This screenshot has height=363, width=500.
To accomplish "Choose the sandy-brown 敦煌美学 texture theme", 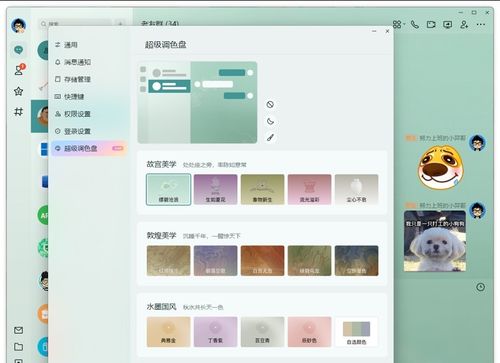I will [x=169, y=261].
